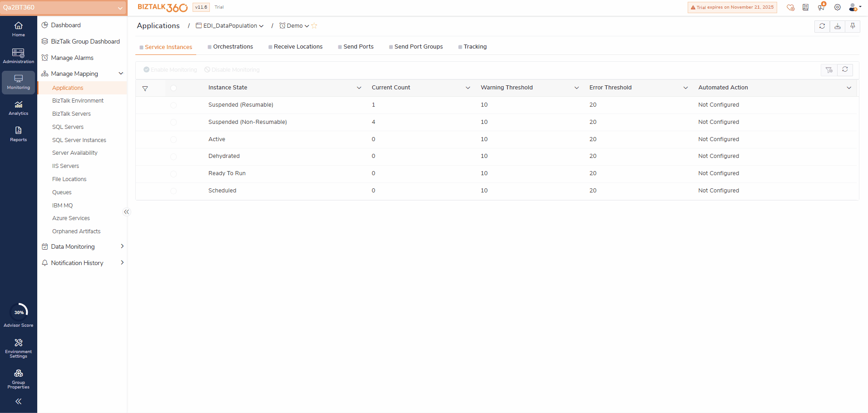
Task: Favorite the Demo alarm with star icon
Action: click(x=314, y=26)
